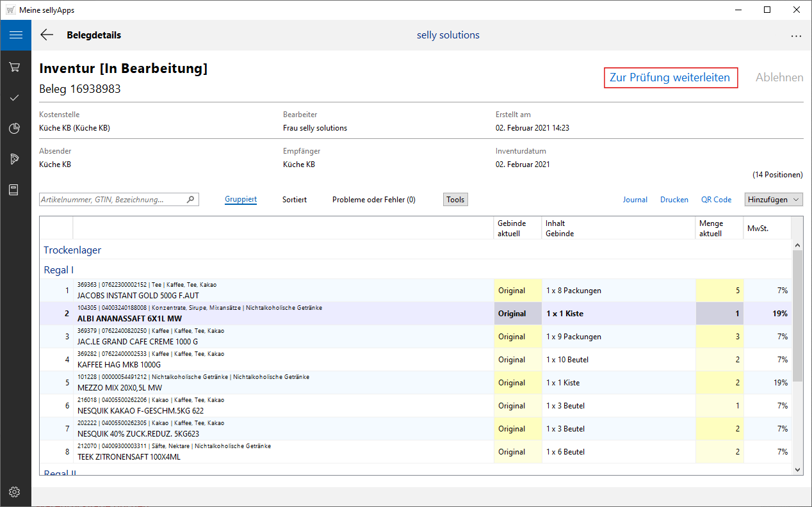812x507 pixels.
Task: Open settings gear in sidebar
Action: (15, 492)
